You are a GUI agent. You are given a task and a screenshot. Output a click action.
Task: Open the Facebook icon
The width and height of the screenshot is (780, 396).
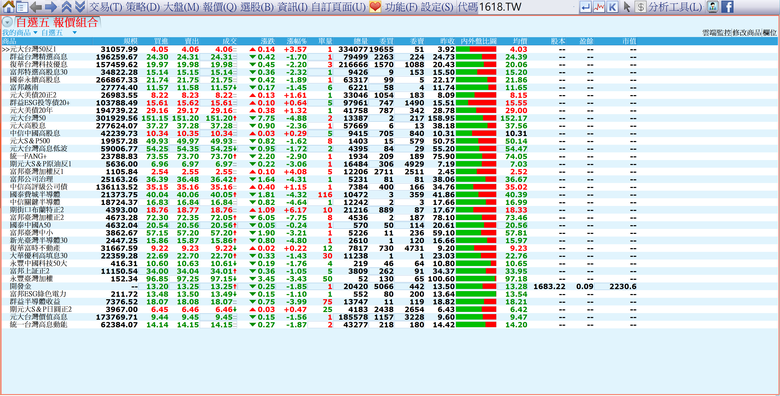pyautogui.click(x=727, y=7)
